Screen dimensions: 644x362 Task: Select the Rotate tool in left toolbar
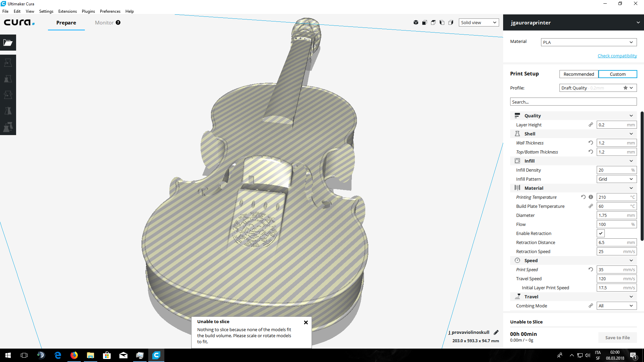(x=8, y=95)
